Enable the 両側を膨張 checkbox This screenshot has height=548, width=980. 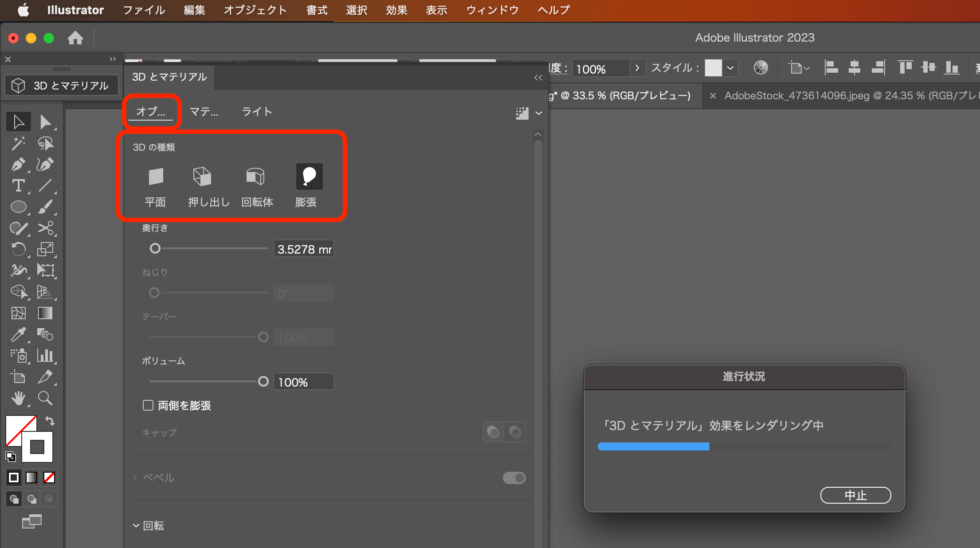[x=147, y=405]
